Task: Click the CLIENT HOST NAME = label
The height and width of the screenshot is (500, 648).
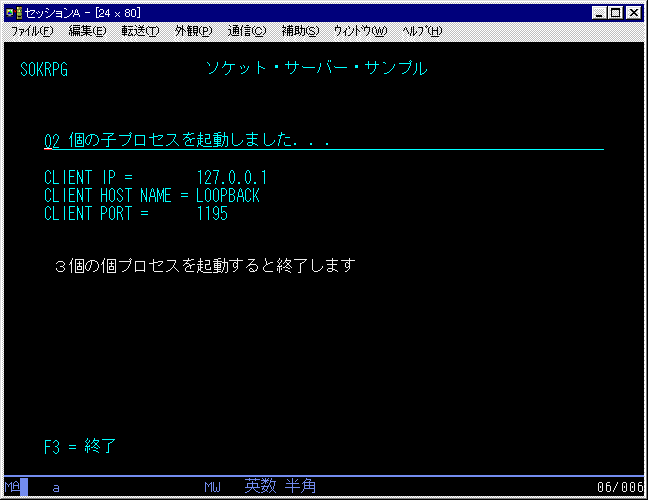Action: point(116,196)
